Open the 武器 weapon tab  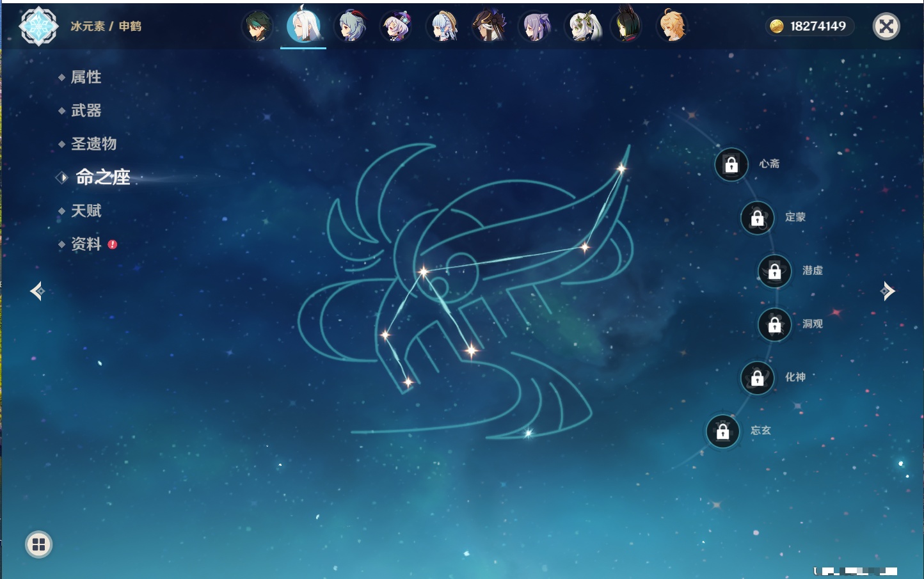(x=86, y=111)
